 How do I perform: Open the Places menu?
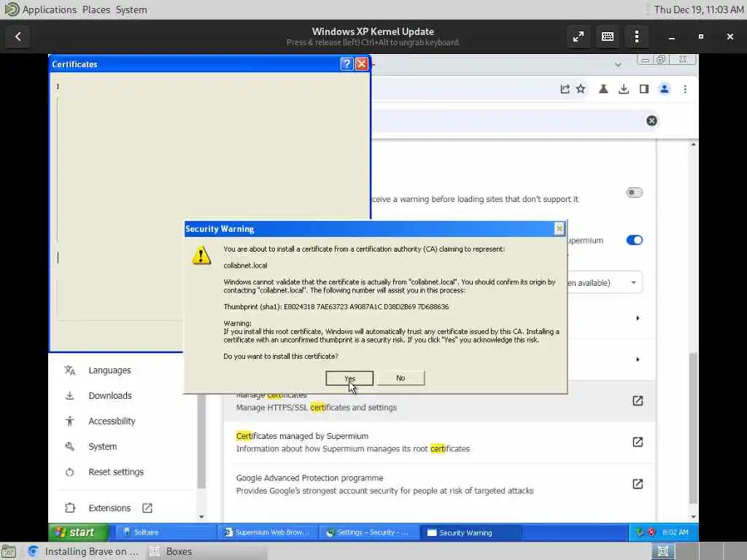96,9
